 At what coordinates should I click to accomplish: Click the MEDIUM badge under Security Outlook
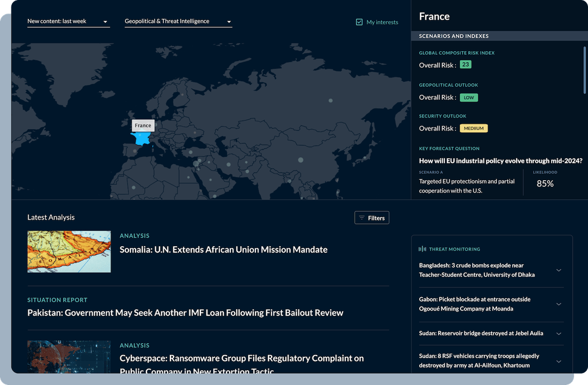474,128
